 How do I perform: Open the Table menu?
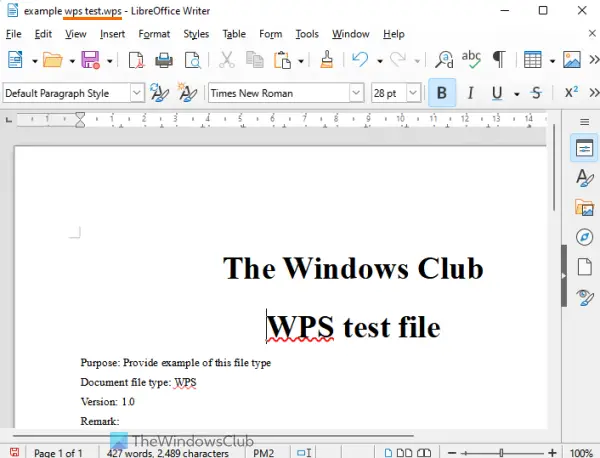234,34
